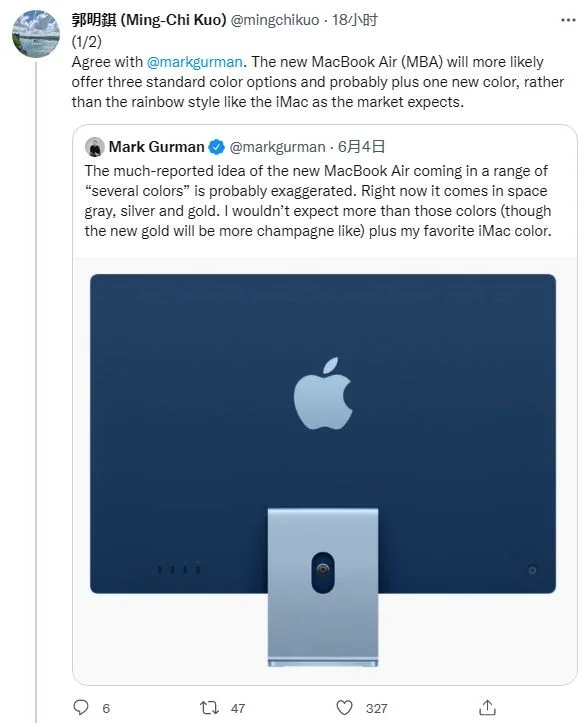The width and height of the screenshot is (587, 723).
Task: Open the @markgurman mention link
Action: point(195,62)
